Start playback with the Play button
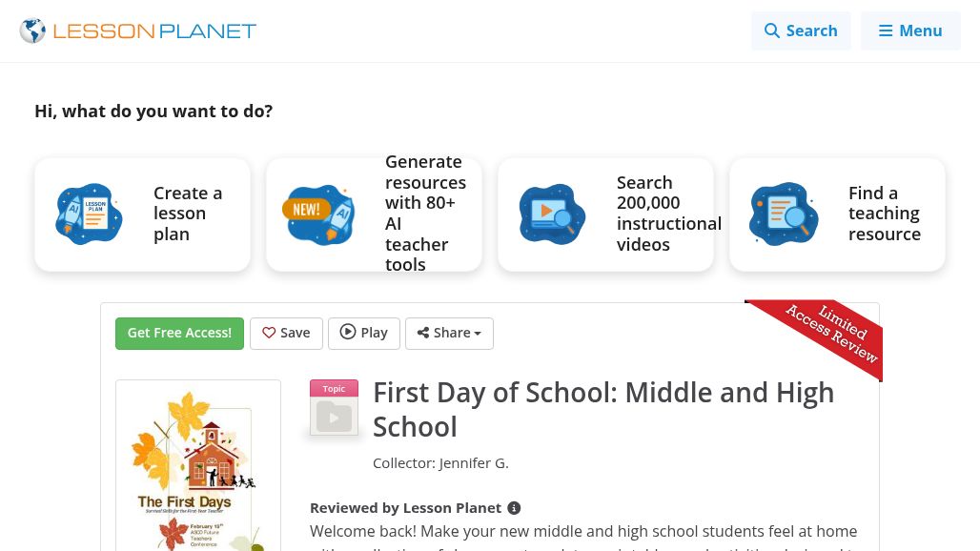980x551 pixels. (363, 333)
